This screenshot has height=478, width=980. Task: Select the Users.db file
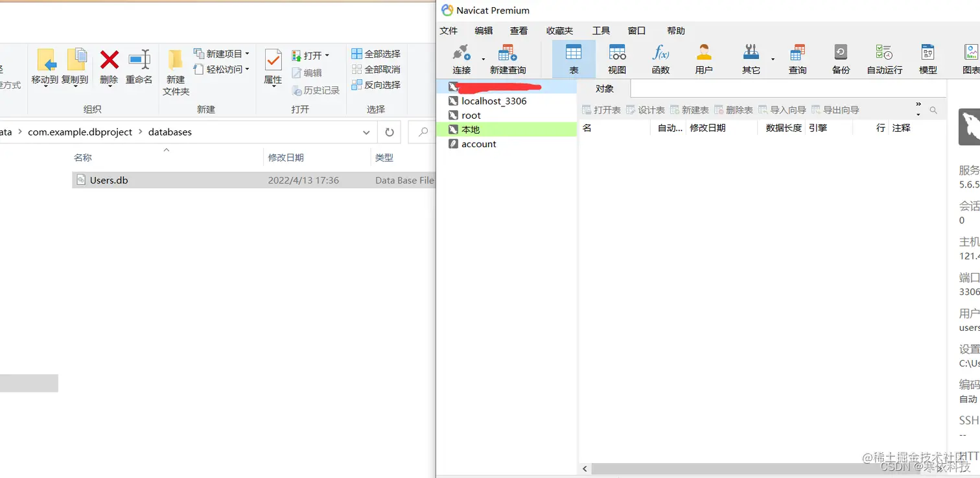pos(253,180)
